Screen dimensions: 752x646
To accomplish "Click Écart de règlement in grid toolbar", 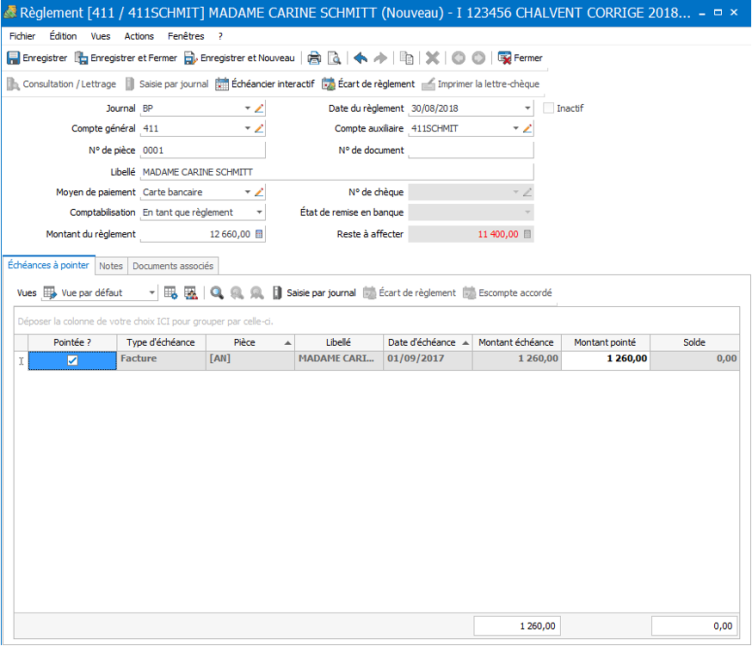I will click(x=409, y=293).
